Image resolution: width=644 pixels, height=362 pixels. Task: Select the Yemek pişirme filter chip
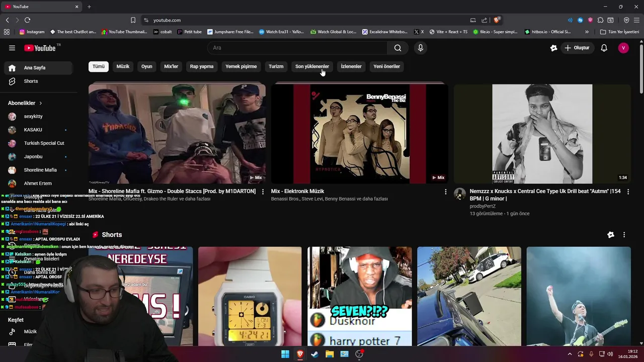point(241,66)
